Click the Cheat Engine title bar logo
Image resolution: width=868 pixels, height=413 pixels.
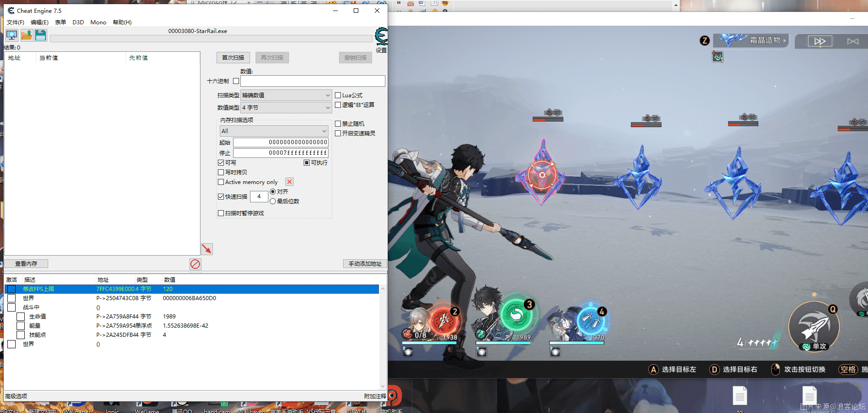coord(11,11)
